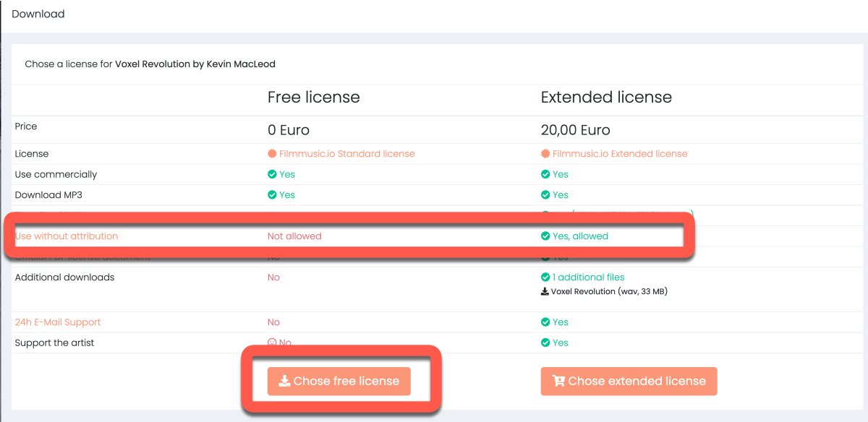The height and width of the screenshot is (422, 868).
Task: Click download icon next to Voxel Revolution wav
Action: 545,293
